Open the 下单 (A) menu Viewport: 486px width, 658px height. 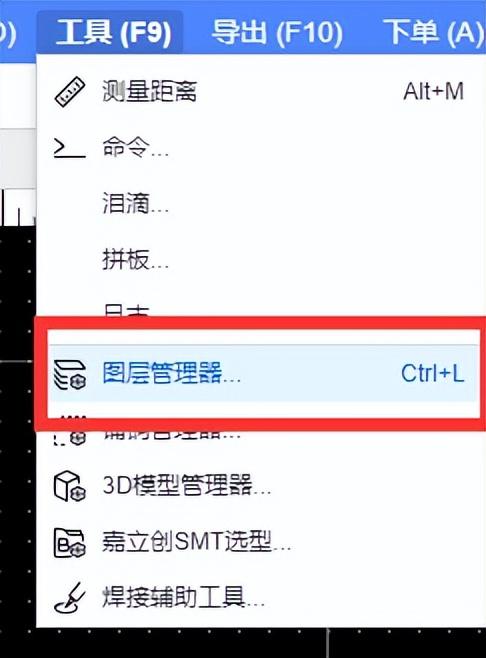click(x=434, y=32)
